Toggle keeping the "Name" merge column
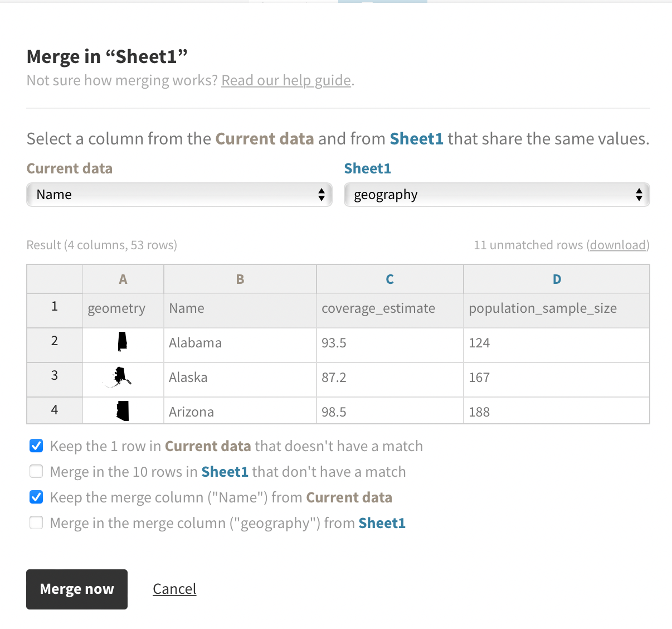Image resolution: width=672 pixels, height=629 pixels. [x=36, y=497]
